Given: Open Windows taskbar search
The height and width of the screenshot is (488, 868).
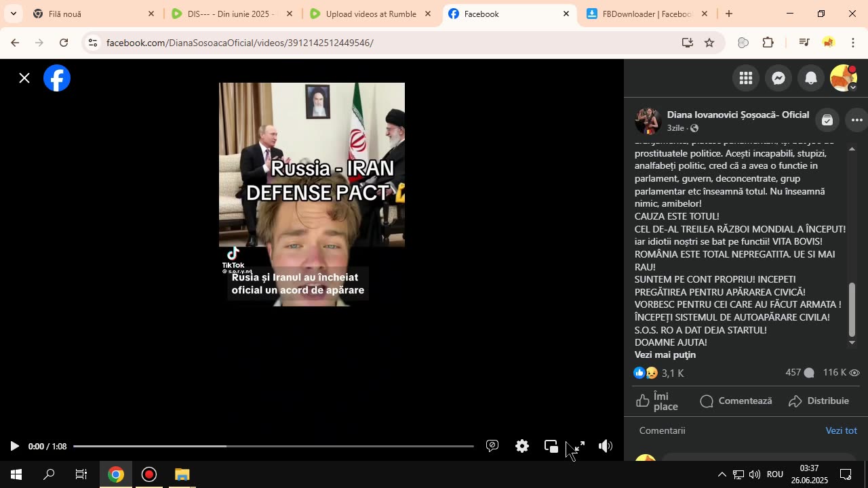Looking at the screenshot, I should (x=49, y=474).
